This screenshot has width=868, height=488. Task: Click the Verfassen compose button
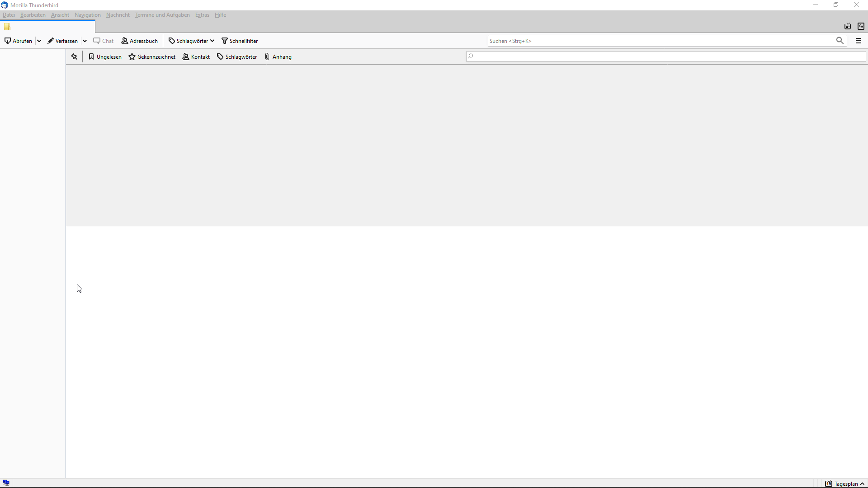[62, 41]
